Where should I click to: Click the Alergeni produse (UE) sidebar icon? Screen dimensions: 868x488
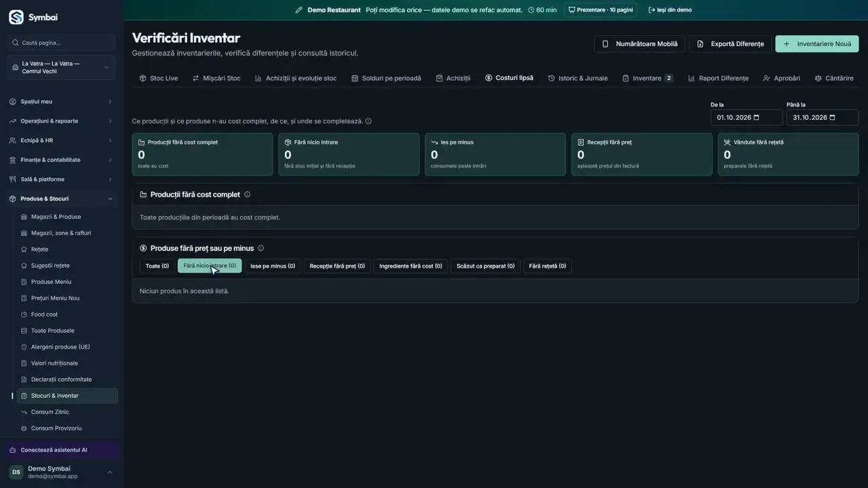24,347
